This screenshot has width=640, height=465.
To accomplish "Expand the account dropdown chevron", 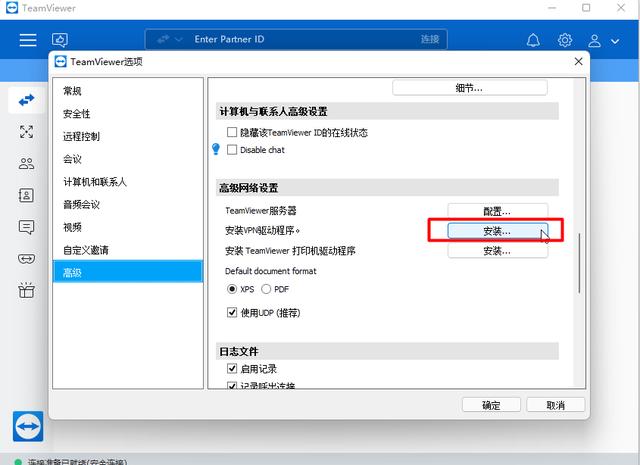I will [615, 41].
